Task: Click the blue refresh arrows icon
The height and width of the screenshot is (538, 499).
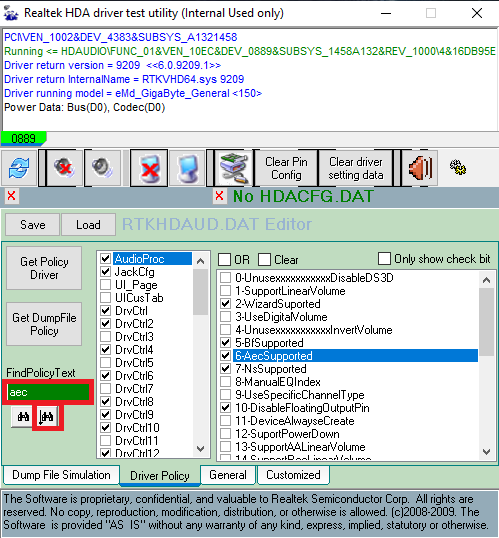Action: click(19, 168)
